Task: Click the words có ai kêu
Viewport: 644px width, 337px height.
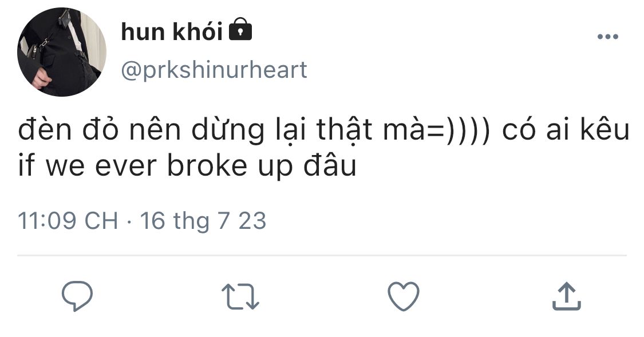Action: pyautogui.click(x=566, y=129)
